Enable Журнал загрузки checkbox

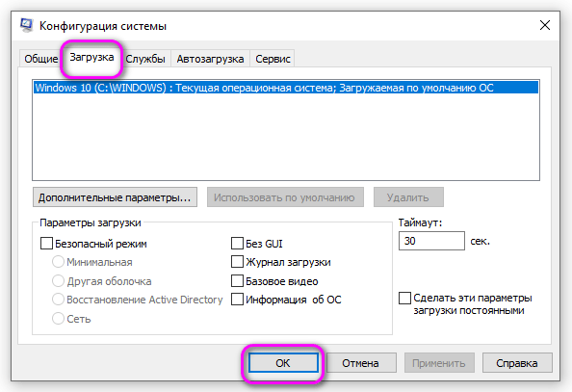(x=237, y=262)
